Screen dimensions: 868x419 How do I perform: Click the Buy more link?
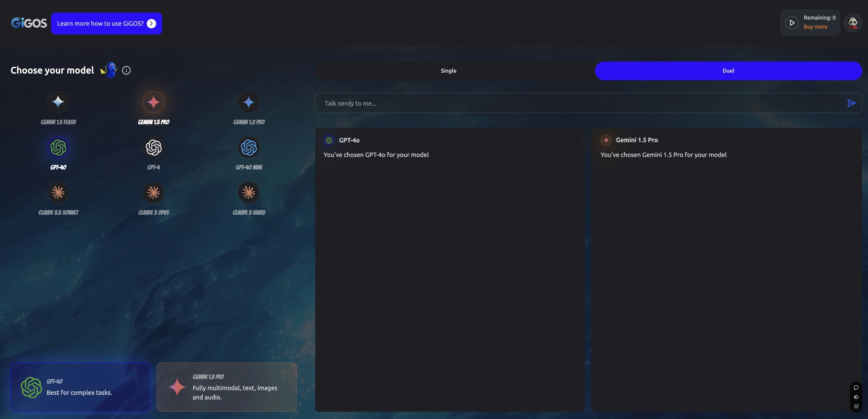815,27
